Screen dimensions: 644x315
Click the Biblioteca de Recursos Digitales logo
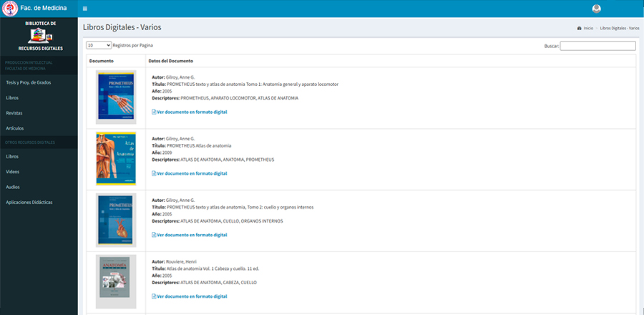point(39,36)
